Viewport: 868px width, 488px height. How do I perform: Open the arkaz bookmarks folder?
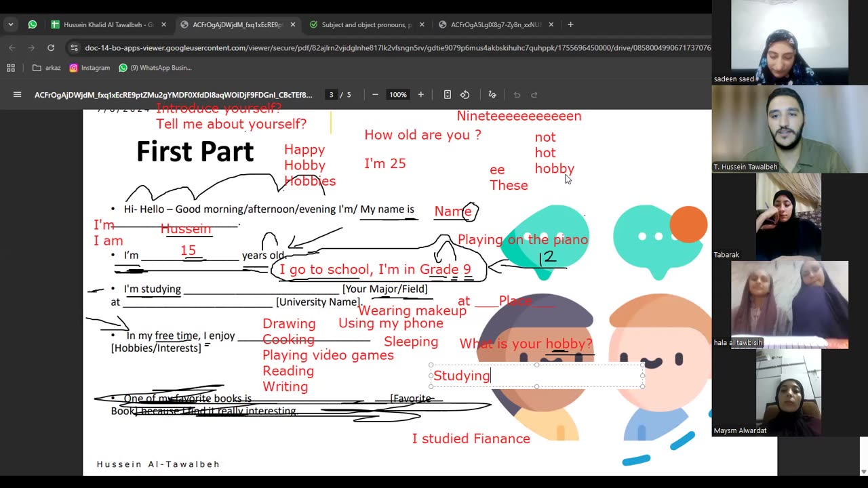[47, 68]
